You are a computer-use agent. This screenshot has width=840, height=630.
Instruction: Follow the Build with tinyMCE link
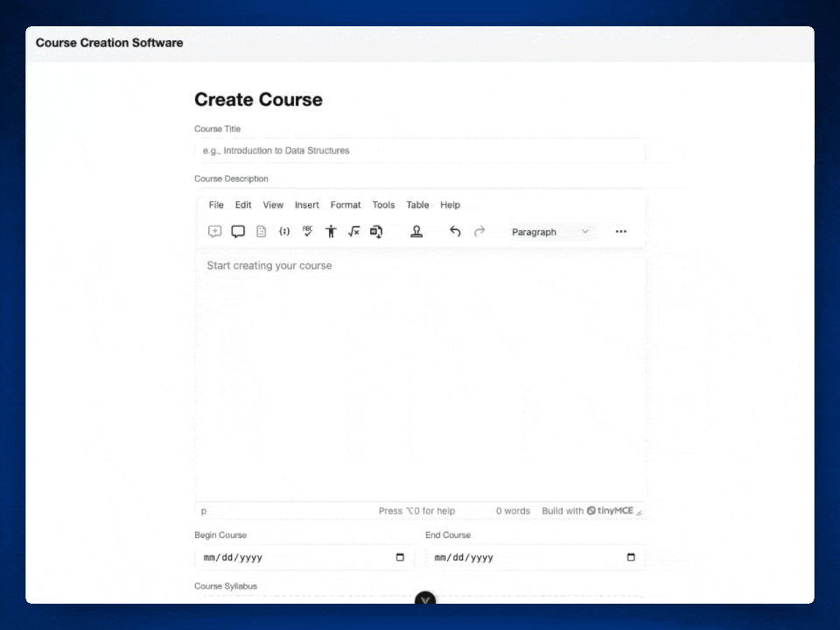point(592,510)
